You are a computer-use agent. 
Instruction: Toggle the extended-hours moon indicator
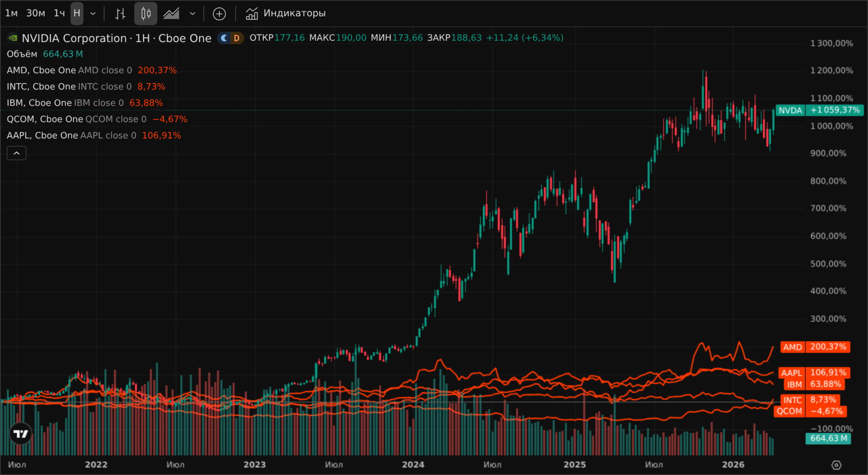(x=224, y=38)
